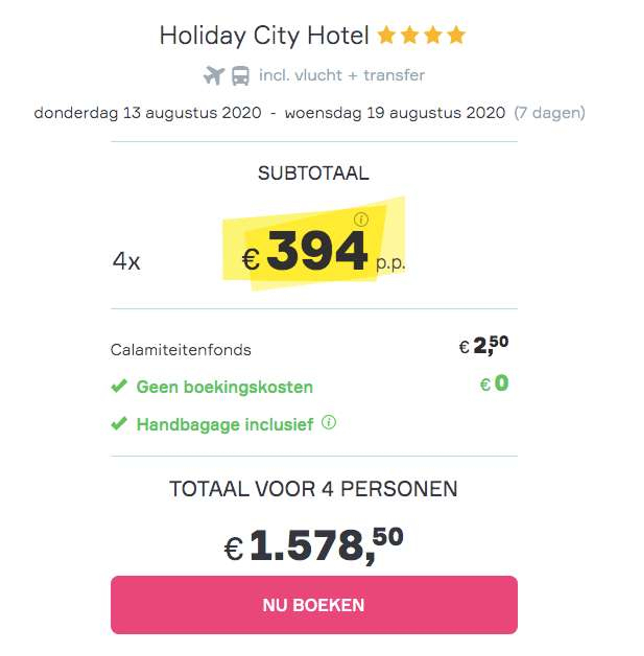The height and width of the screenshot is (656, 644).
Task: Click the Calamiteitenfonds label
Action: (x=181, y=350)
